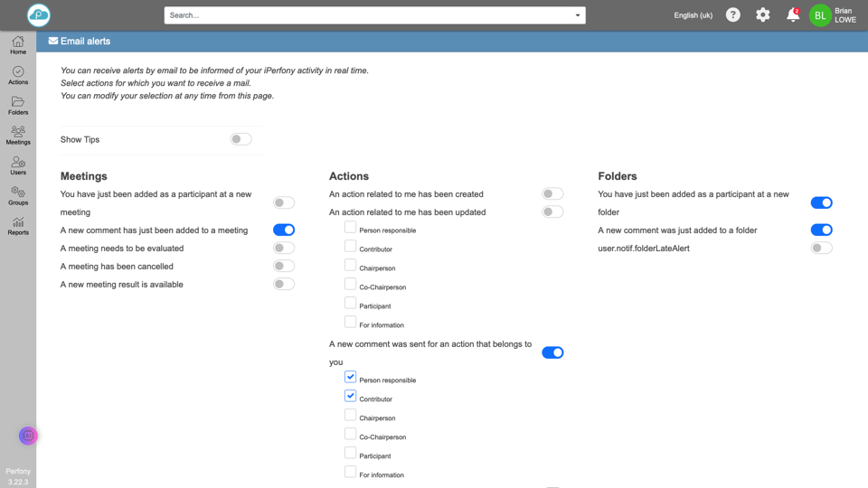This screenshot has height=488, width=868.
Task: Open the Home sidebar icon
Action: point(18,45)
